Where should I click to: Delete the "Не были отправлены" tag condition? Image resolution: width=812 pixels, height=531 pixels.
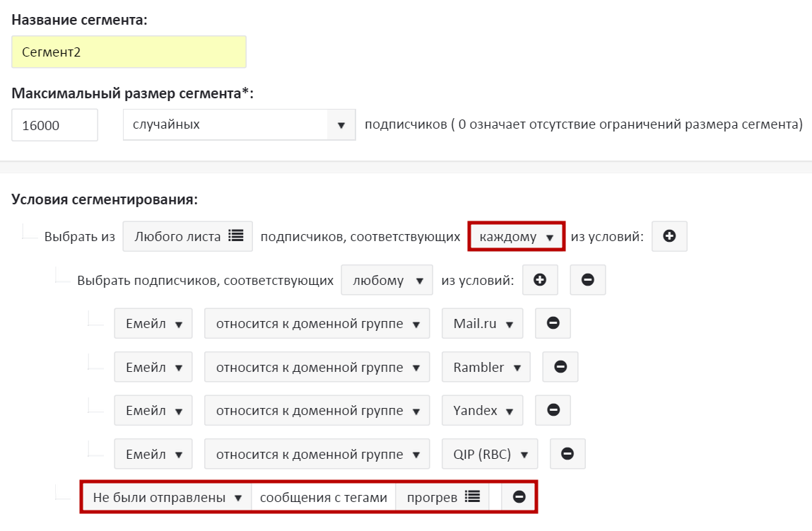tap(519, 497)
